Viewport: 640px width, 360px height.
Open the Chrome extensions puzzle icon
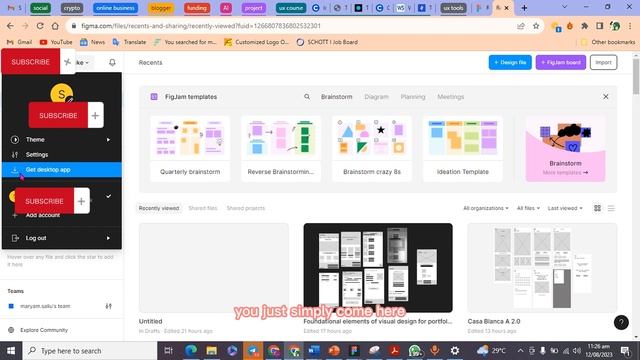point(584,26)
